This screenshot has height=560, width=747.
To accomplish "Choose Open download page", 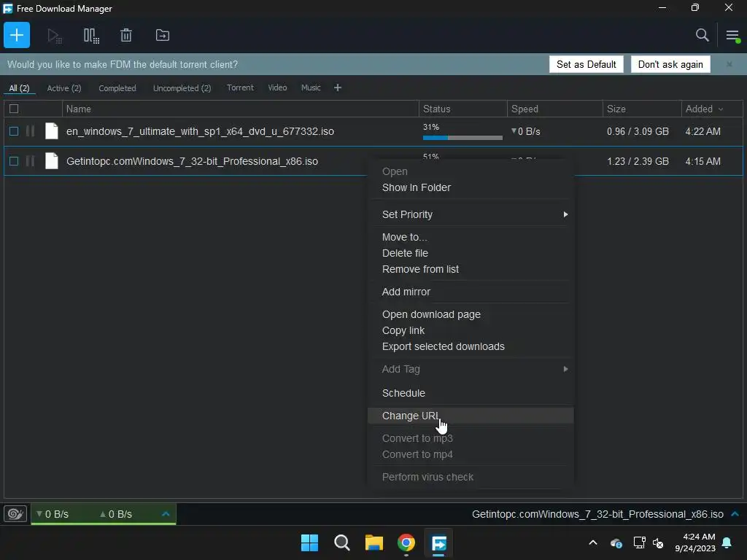I will tap(471, 315).
